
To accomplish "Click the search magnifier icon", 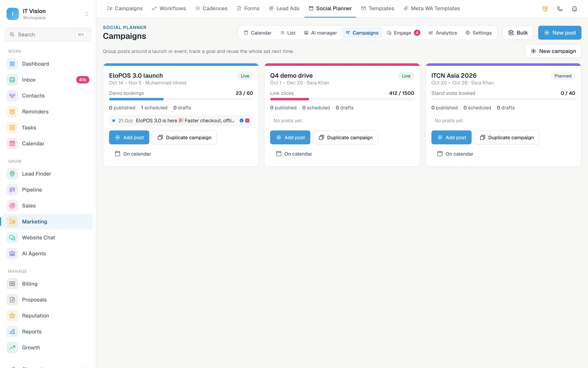I will tap(12, 35).
